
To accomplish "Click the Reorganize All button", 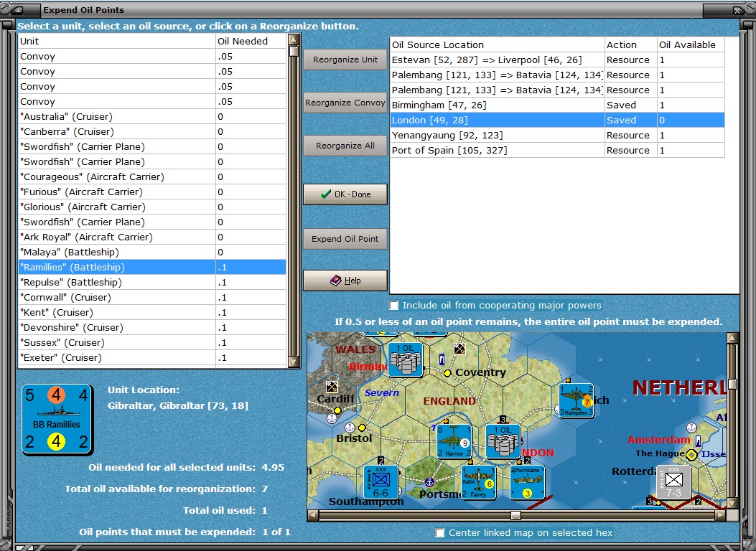I will pos(345,146).
